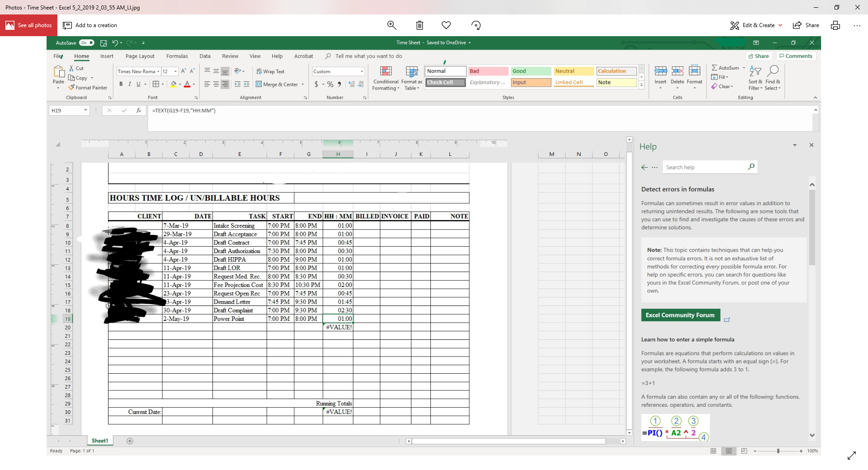Click the help search magnifier icon
The width and height of the screenshot is (868, 470).
[751, 167]
